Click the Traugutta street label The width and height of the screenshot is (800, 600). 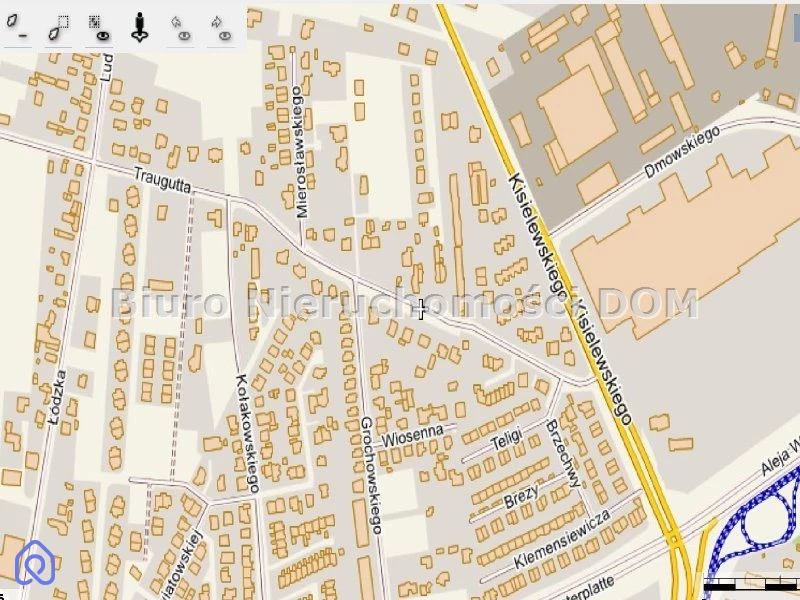162,180
